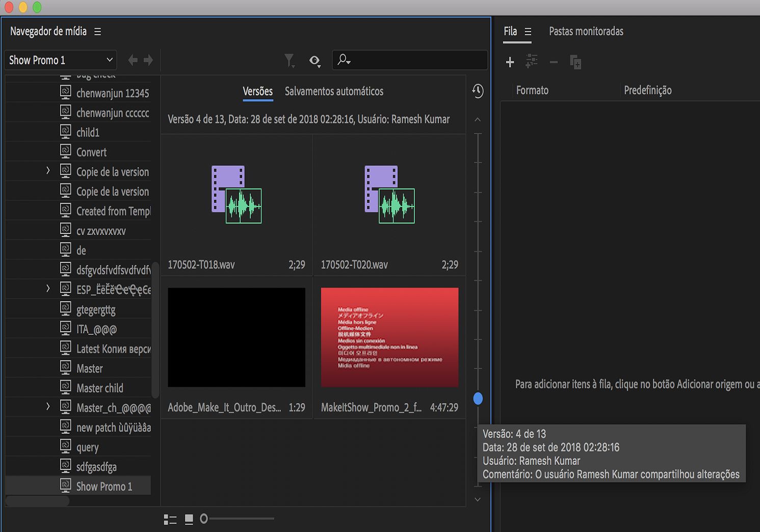Click the project icon beside Convert
This screenshot has height=532, width=760.
click(x=66, y=151)
